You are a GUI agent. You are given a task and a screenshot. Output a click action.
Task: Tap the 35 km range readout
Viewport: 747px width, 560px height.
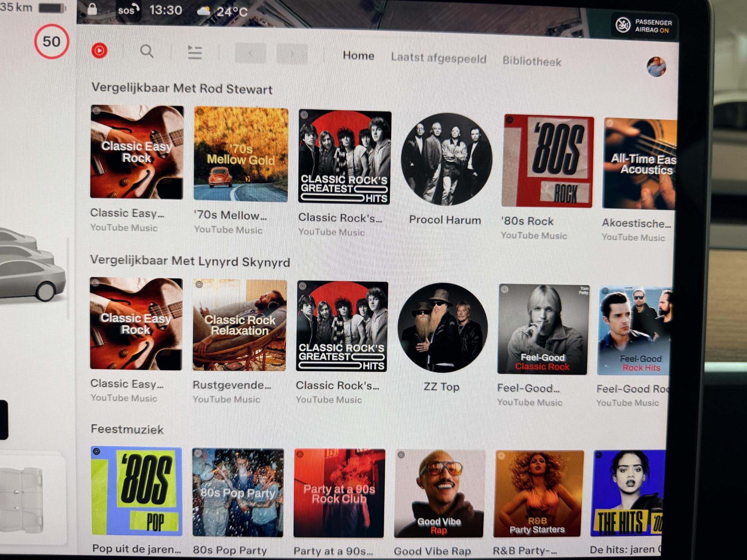(16, 7)
